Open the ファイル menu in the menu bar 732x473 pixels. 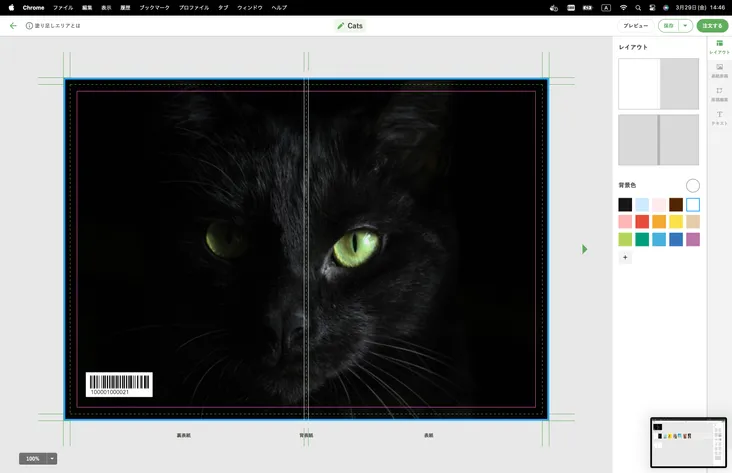pyautogui.click(x=63, y=7)
